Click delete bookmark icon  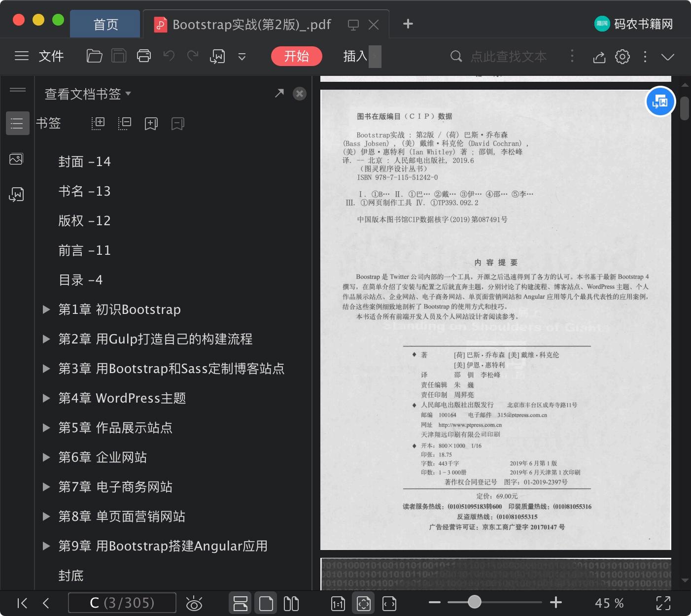(x=178, y=123)
